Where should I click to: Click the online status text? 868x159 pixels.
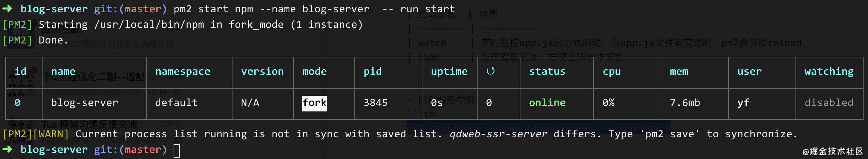coord(547,103)
